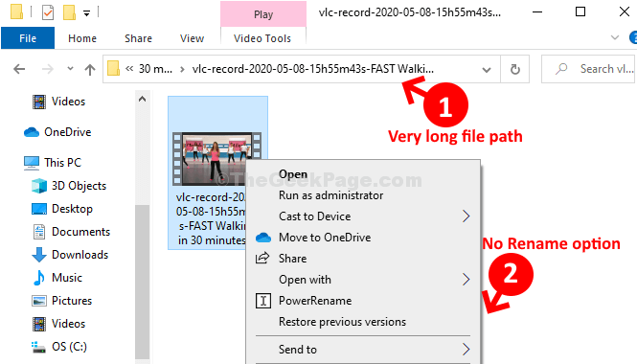Choose Share from the context menu

[292, 259]
